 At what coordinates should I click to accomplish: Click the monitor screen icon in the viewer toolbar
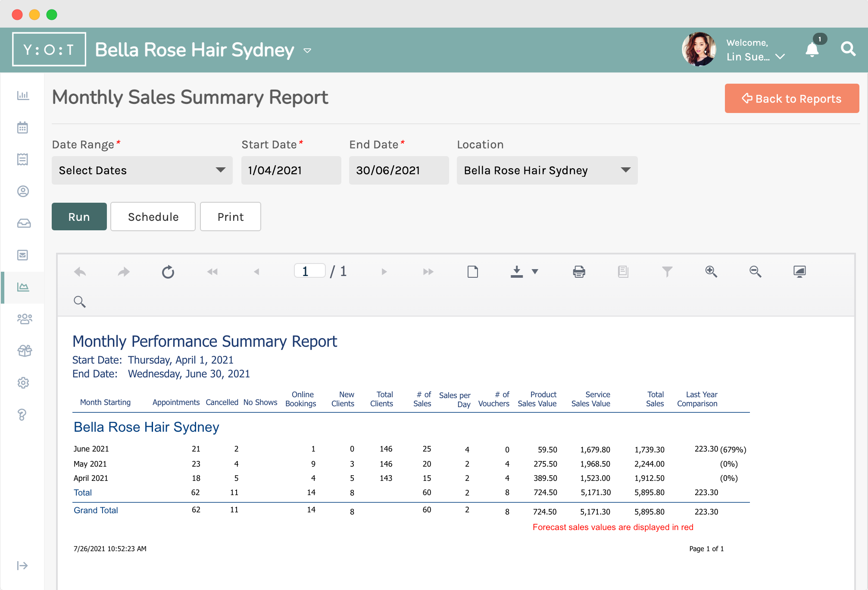799,272
